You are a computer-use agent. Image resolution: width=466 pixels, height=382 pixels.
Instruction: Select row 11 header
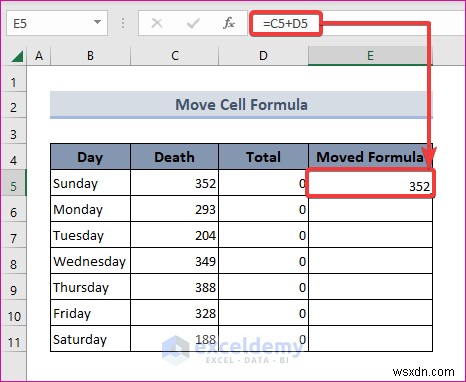click(x=13, y=339)
